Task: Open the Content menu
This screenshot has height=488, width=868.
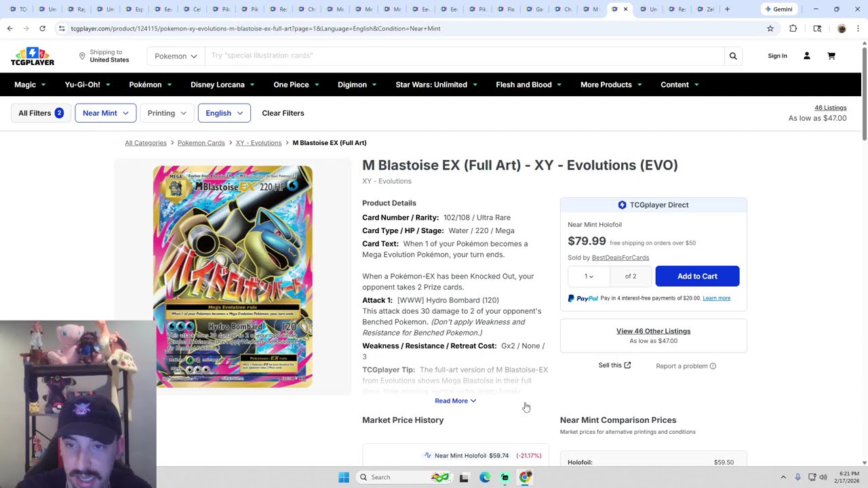Action: (680, 85)
